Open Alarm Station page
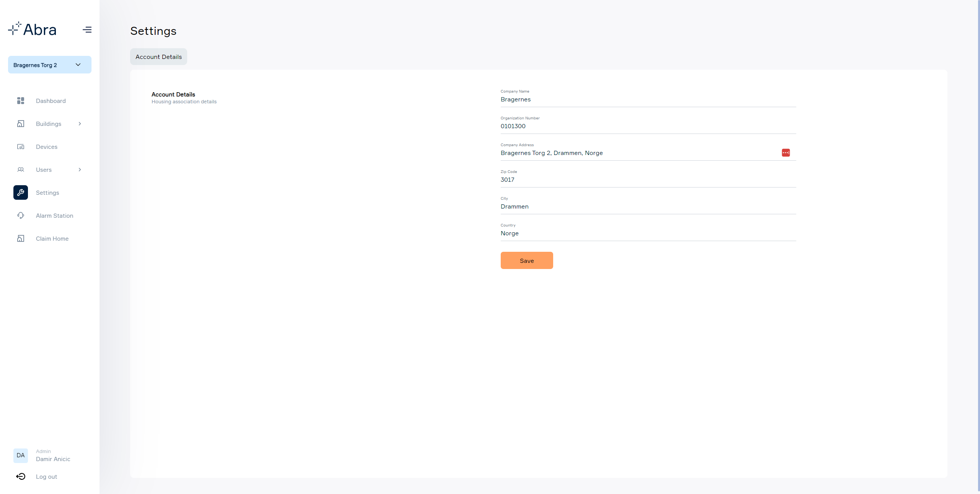Viewport: 980px width, 494px height. coord(54,215)
